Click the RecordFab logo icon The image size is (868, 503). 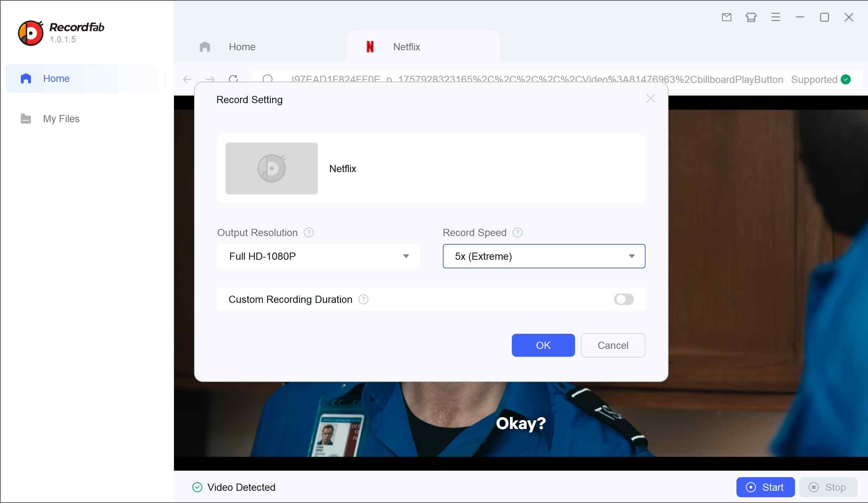31,33
